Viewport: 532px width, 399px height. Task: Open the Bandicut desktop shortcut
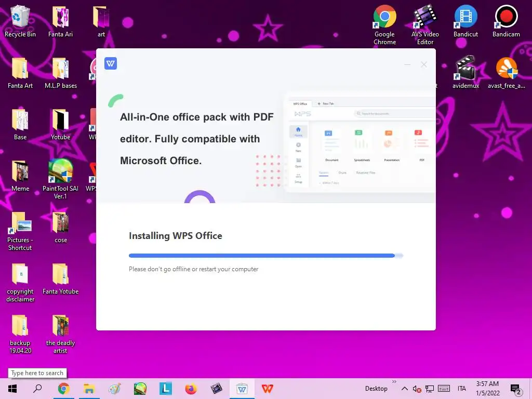[x=465, y=21]
